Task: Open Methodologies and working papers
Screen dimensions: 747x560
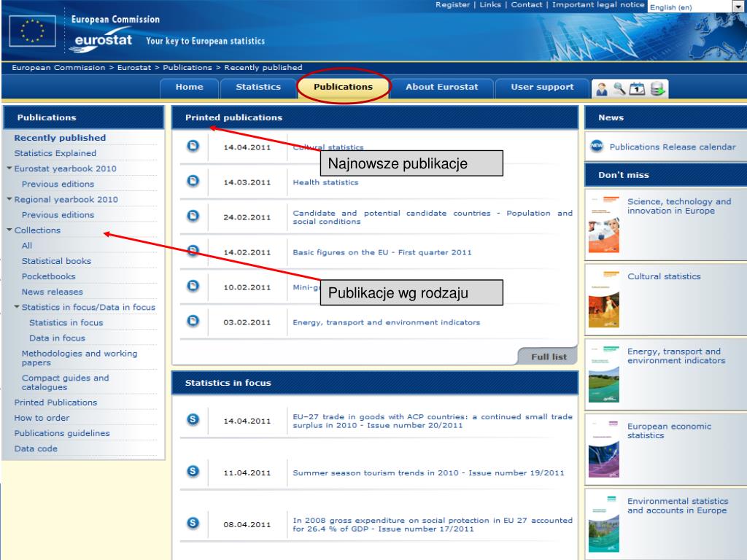Action: (80, 357)
